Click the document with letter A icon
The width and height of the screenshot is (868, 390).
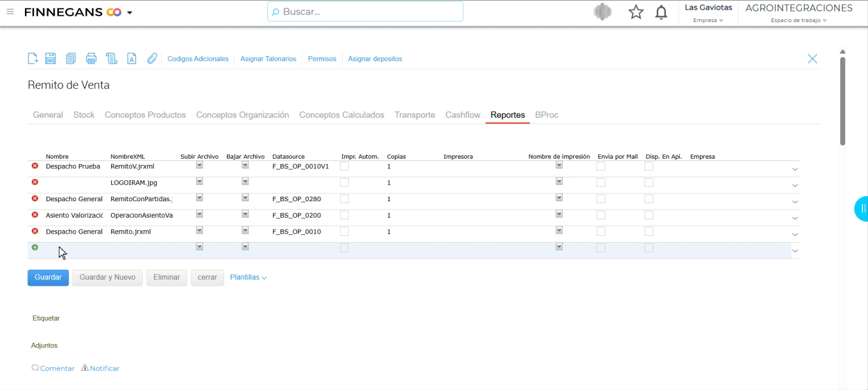click(131, 58)
